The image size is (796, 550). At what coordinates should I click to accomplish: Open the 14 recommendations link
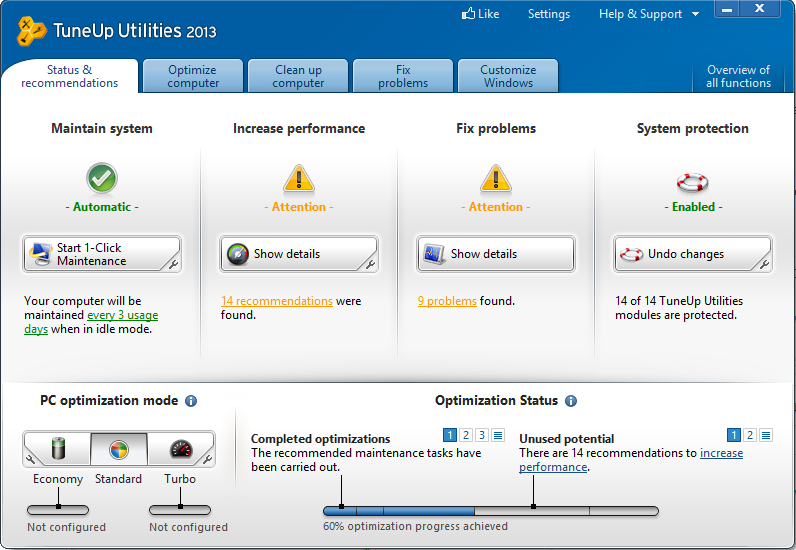point(277,301)
